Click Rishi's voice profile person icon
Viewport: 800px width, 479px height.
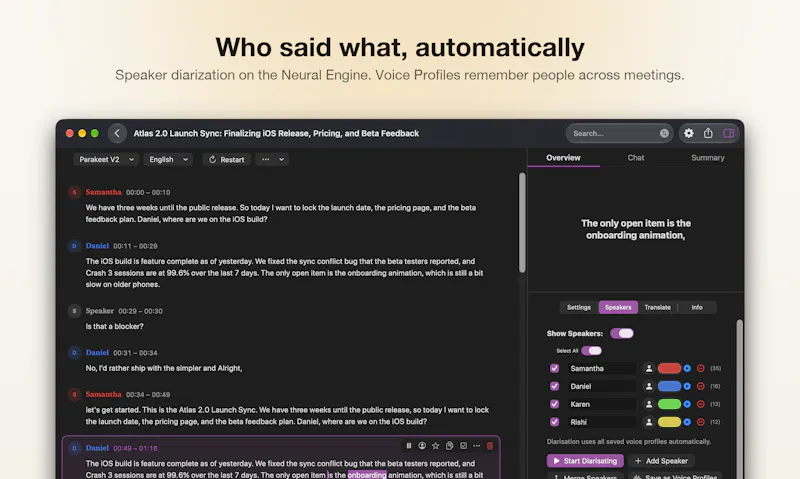pyautogui.click(x=648, y=422)
